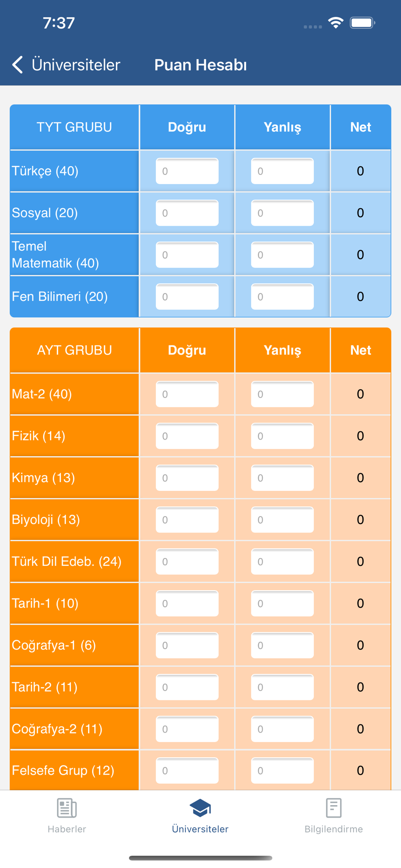
Task: Select Türk Dil Edeb. Yanlış field
Action: [x=283, y=562]
